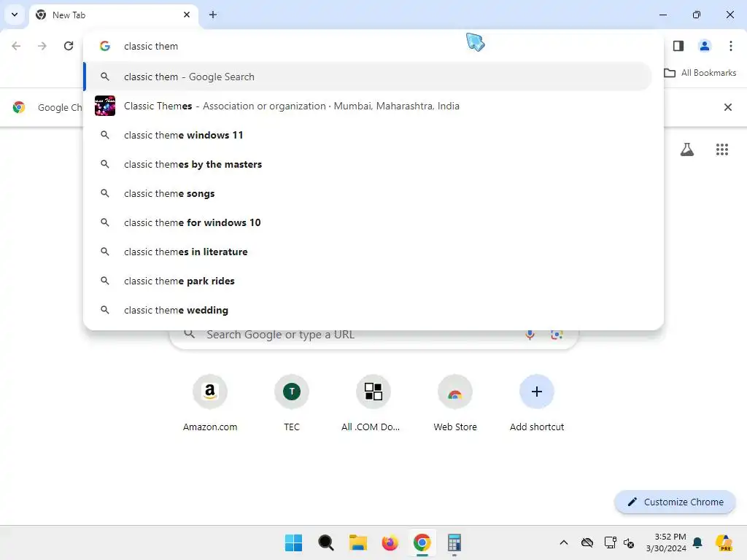Viewport: 747px width, 560px height.
Task: Expand the tab search dropdown
Action: [x=15, y=15]
